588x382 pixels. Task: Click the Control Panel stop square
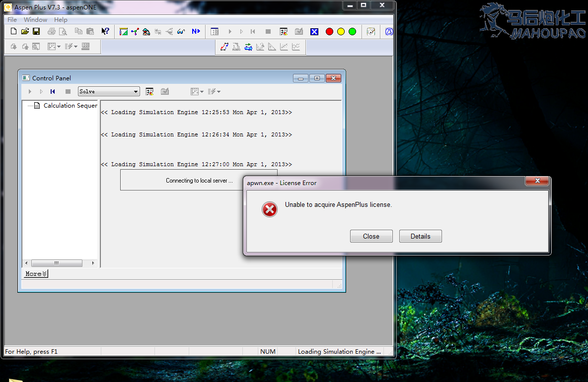tap(68, 91)
